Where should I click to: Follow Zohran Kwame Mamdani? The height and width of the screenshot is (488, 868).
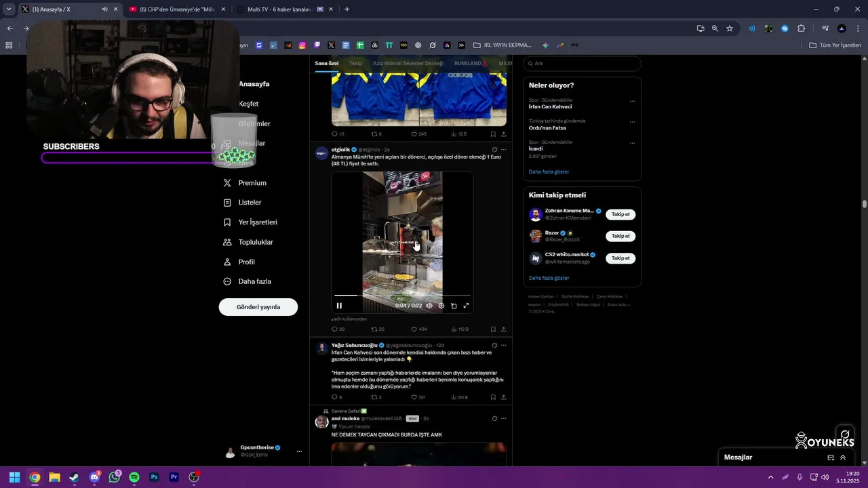(x=620, y=214)
